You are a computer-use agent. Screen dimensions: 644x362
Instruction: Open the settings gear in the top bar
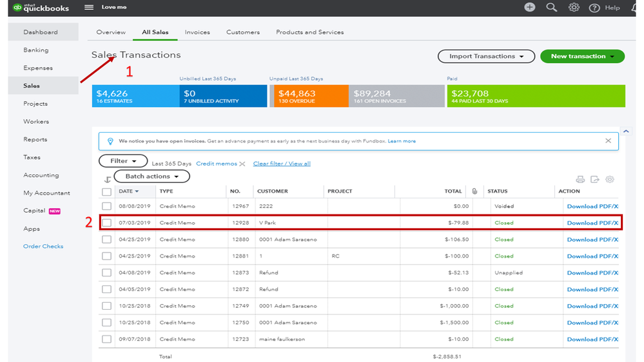tap(573, 7)
